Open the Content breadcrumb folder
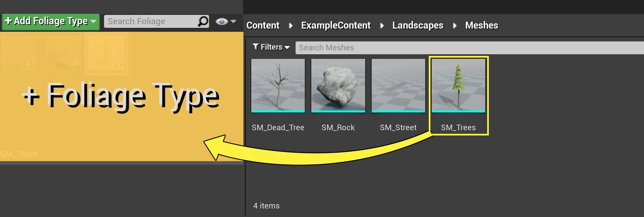 pyautogui.click(x=263, y=25)
